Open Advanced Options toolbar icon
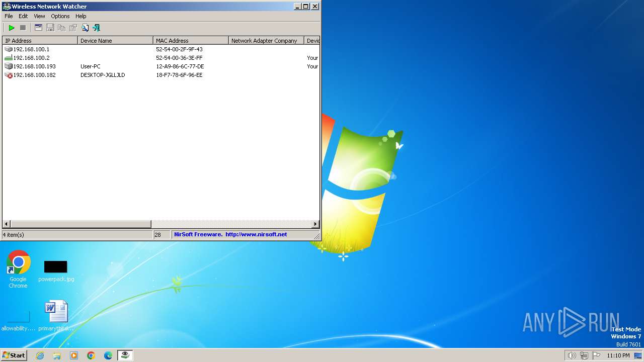The width and height of the screenshot is (644, 362). pyautogui.click(x=38, y=28)
